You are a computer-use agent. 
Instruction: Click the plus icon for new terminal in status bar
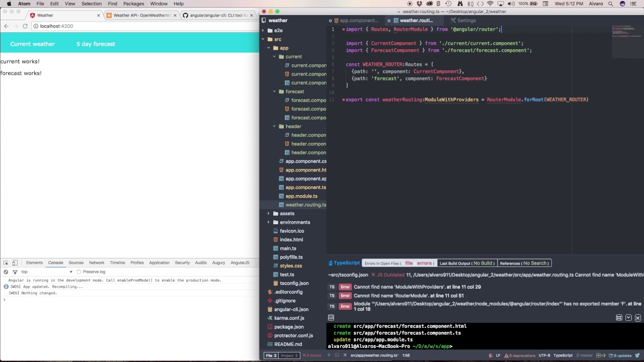click(x=329, y=355)
